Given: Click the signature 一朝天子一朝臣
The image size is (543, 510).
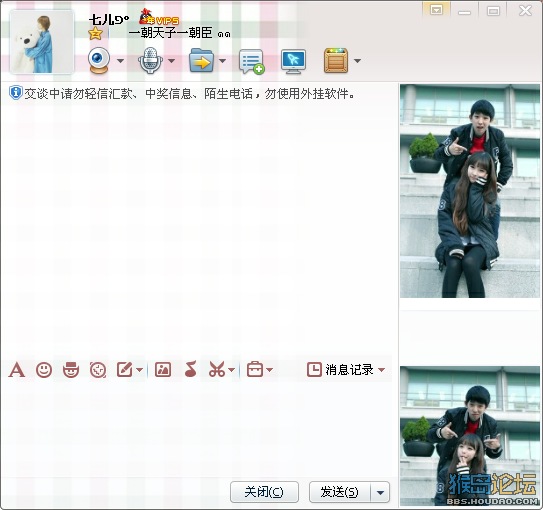Looking at the screenshot, I should pos(170,33).
